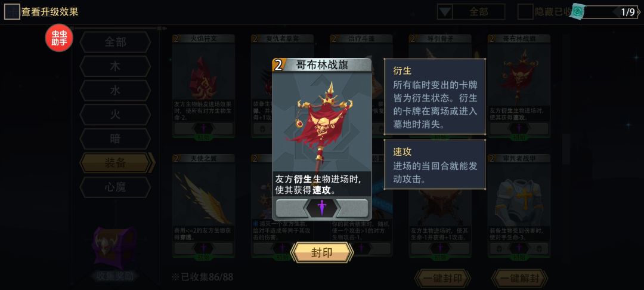The height and width of the screenshot is (290, 644).
Task: Select the 火焰符文 rune card
Action: click(204, 87)
